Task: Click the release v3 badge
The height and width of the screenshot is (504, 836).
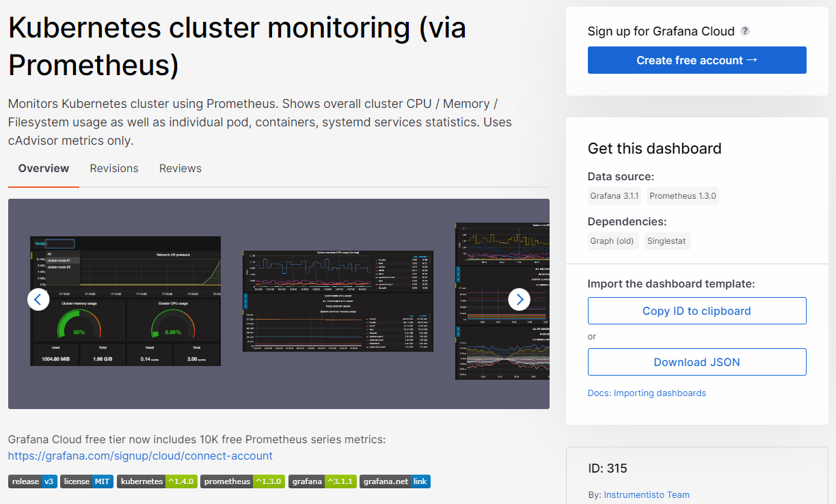Action: point(33,481)
